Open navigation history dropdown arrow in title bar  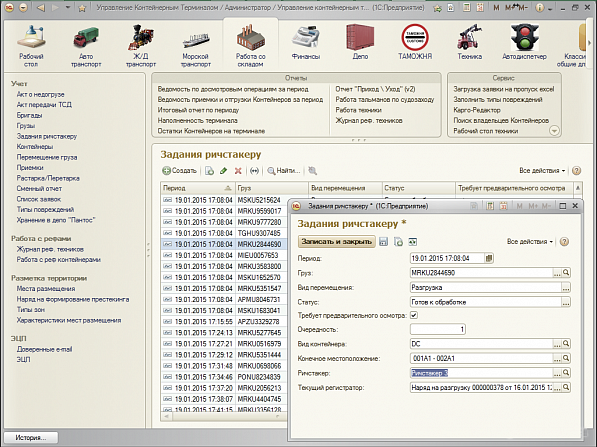(x=68, y=8)
